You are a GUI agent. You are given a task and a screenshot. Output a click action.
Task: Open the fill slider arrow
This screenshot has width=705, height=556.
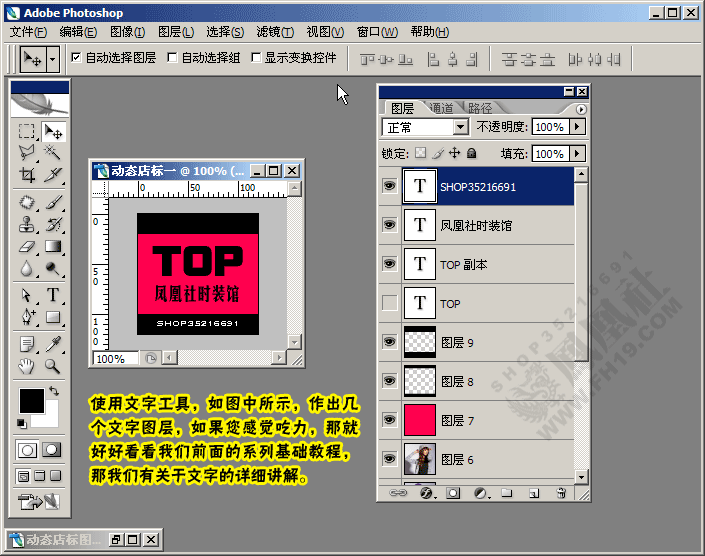(x=577, y=154)
